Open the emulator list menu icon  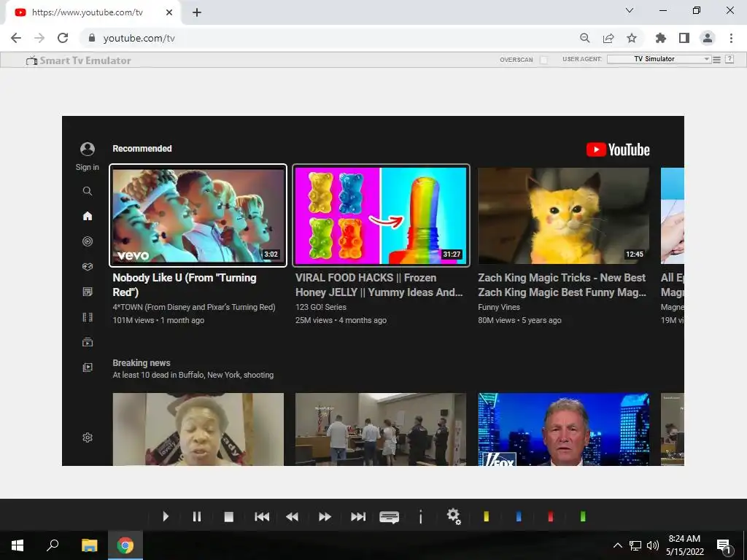coord(716,60)
